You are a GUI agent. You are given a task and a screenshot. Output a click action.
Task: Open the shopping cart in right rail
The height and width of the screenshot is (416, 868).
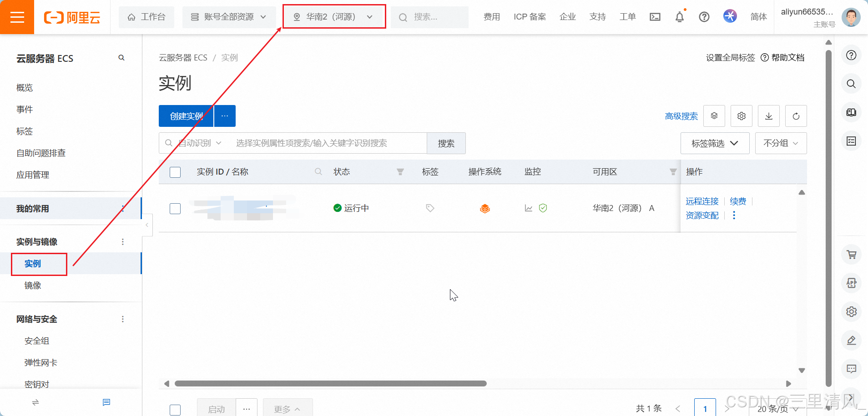[x=852, y=255]
